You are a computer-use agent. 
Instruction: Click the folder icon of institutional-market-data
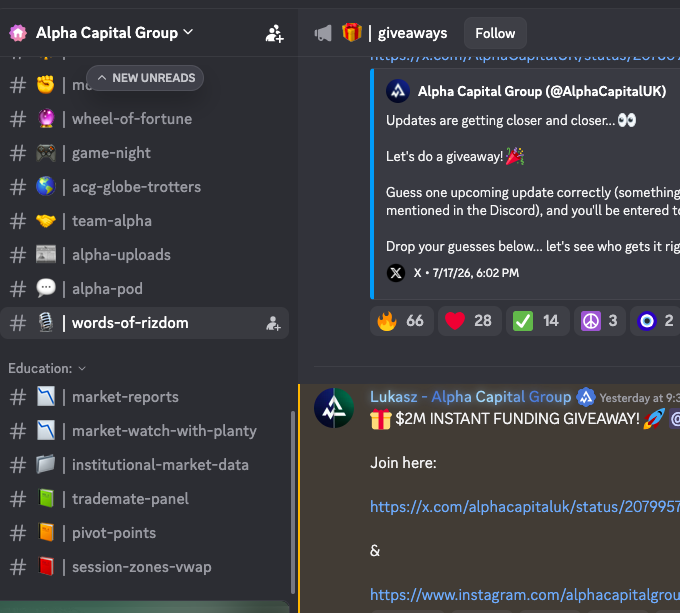[x=46, y=464]
